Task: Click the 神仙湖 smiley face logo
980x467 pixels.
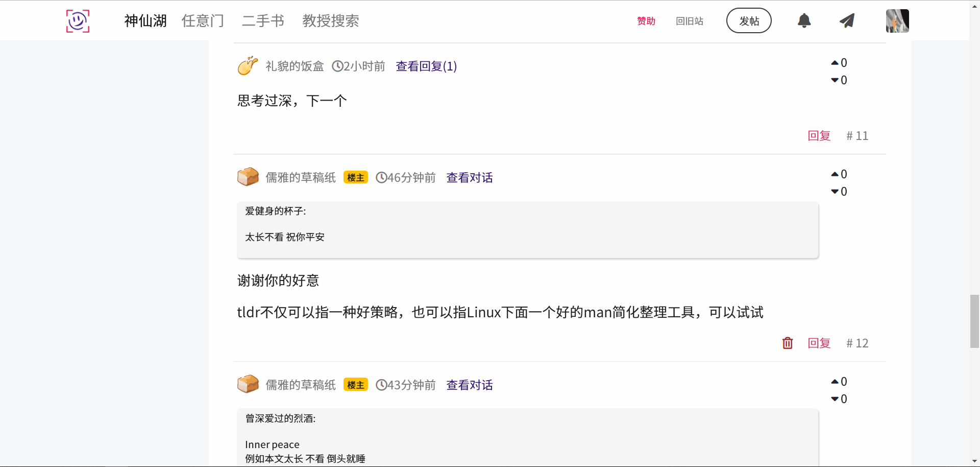Action: tap(78, 21)
